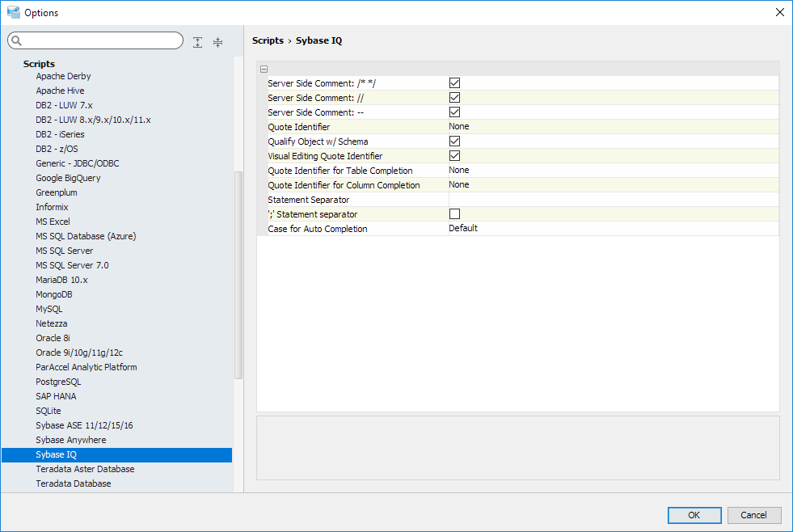Screen dimensions: 793x532
Task: Open Teradata Database script settings
Action: coord(74,483)
